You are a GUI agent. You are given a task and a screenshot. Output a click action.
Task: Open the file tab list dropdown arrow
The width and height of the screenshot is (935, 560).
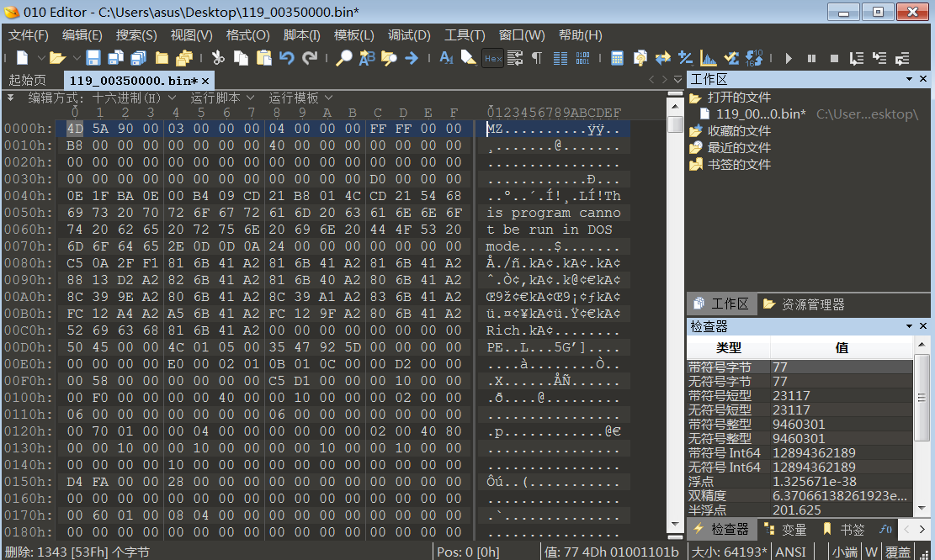pyautogui.click(x=678, y=79)
